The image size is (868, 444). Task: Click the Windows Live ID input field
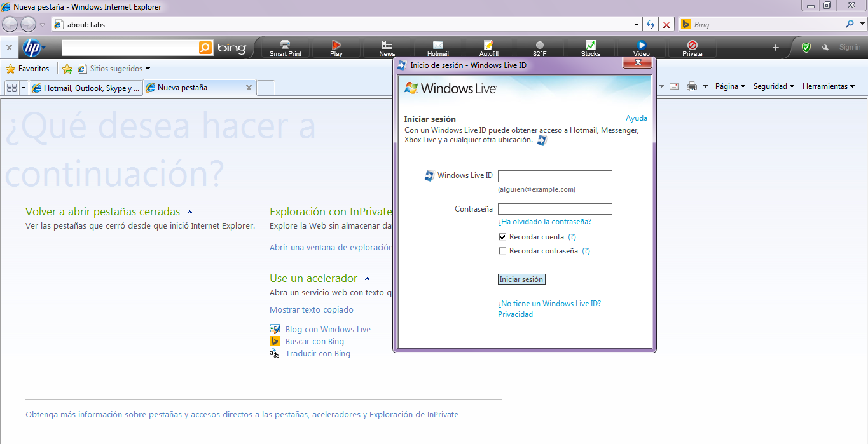555,176
